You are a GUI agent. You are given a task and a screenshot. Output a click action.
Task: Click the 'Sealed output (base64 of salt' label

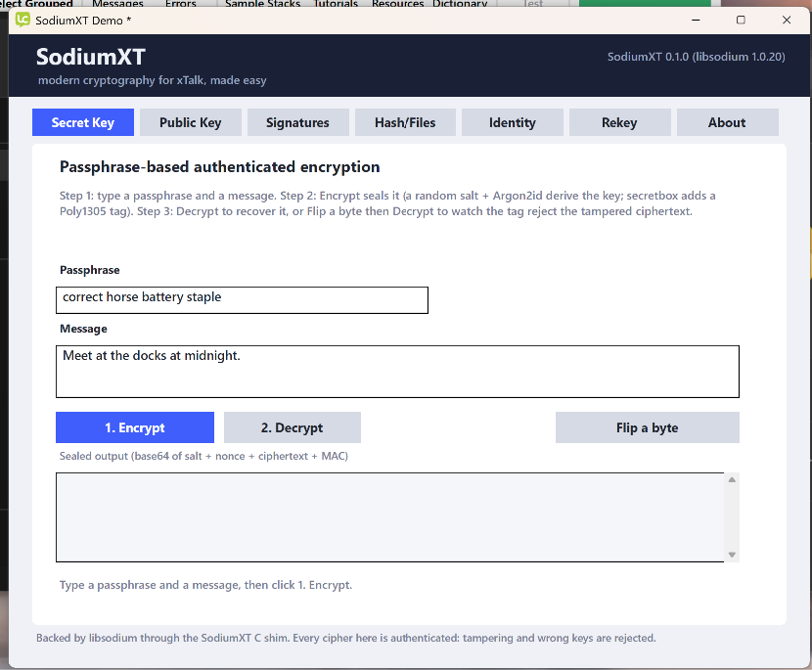click(203, 456)
